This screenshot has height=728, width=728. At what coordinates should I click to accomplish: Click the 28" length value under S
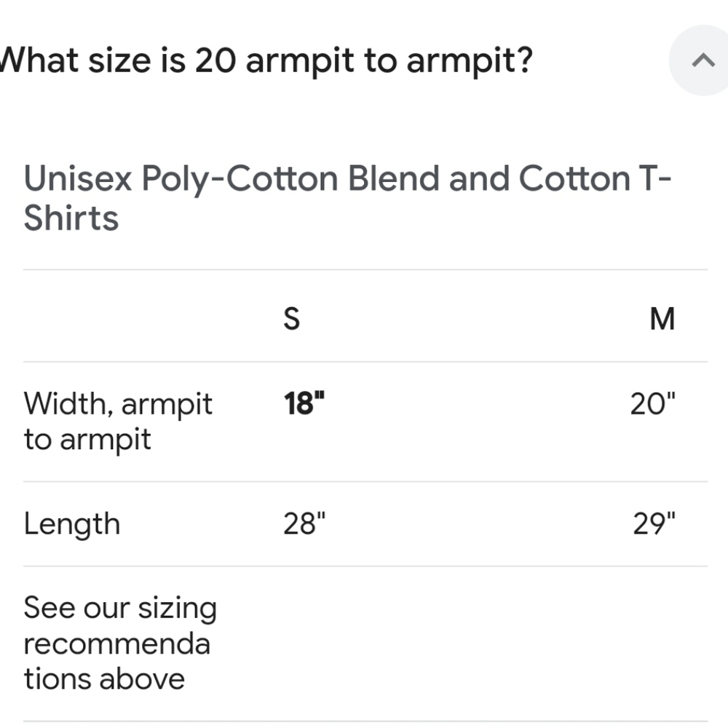click(x=304, y=523)
